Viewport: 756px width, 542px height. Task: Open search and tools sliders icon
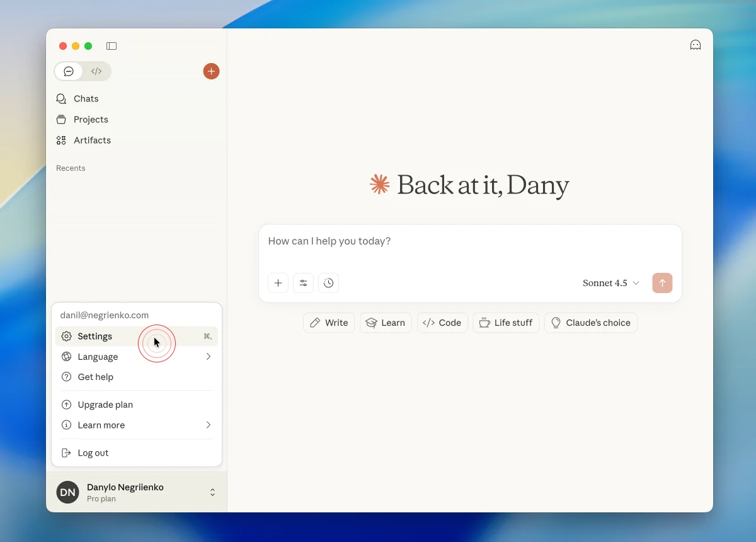point(303,283)
